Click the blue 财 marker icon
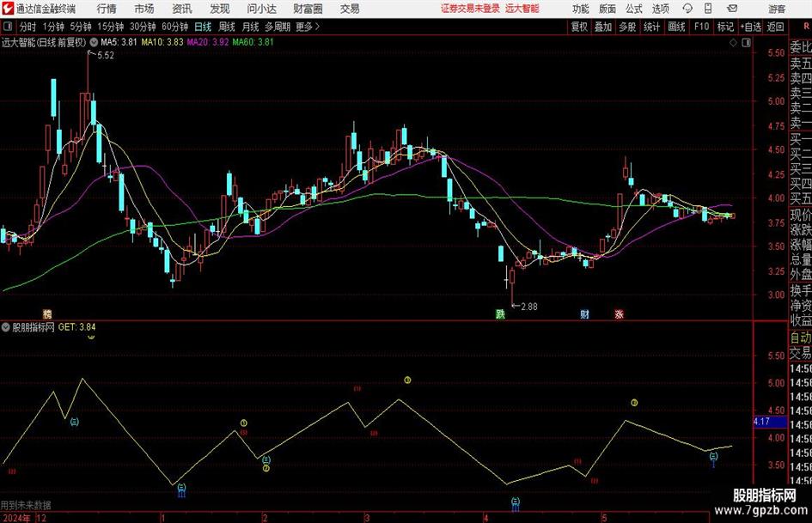The height and width of the screenshot is (523, 812). [x=584, y=314]
